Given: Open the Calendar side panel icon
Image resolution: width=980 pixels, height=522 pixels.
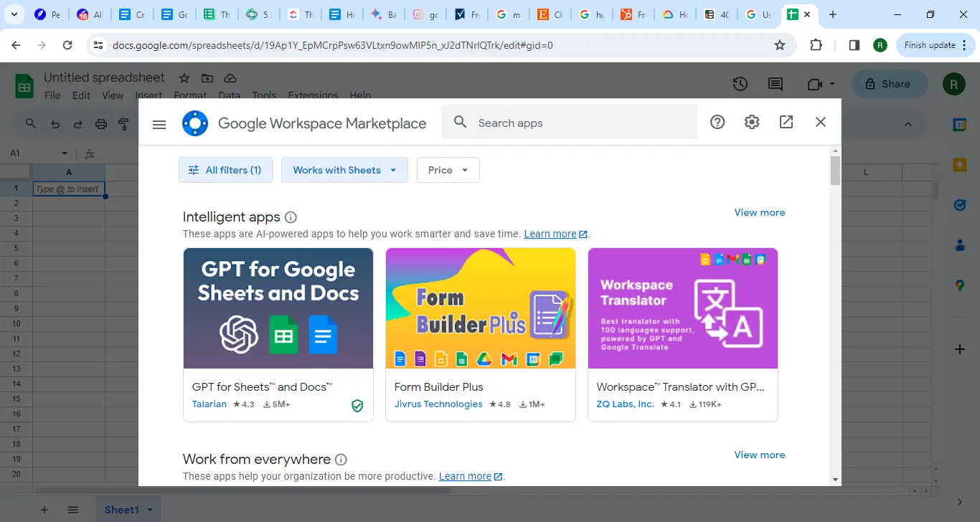Looking at the screenshot, I should point(960,125).
